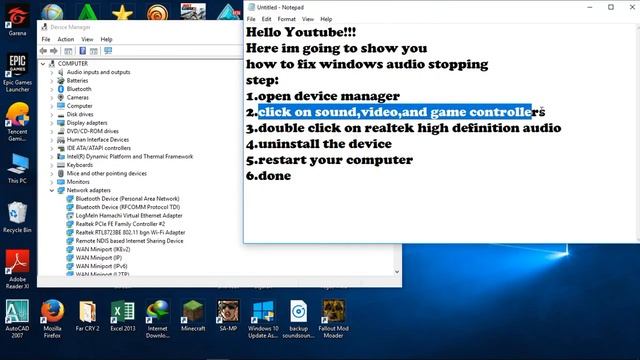
Task: Open the Notepad View menu
Action: [x=308, y=19]
